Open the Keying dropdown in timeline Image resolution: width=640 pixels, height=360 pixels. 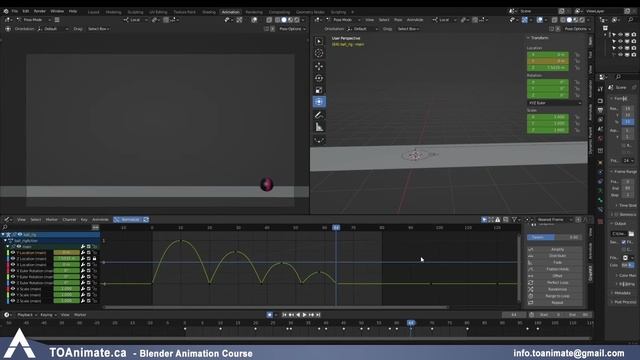48,315
